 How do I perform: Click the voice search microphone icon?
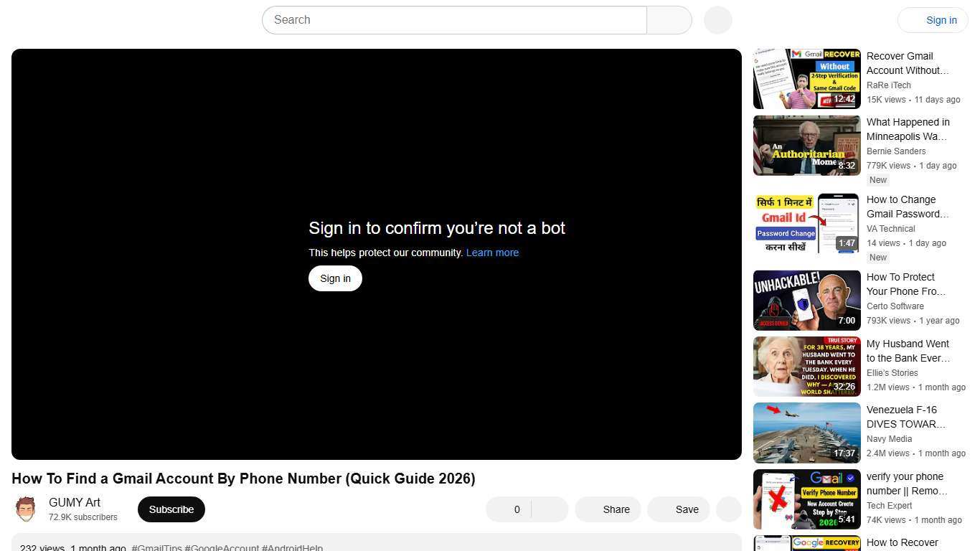[x=717, y=20]
